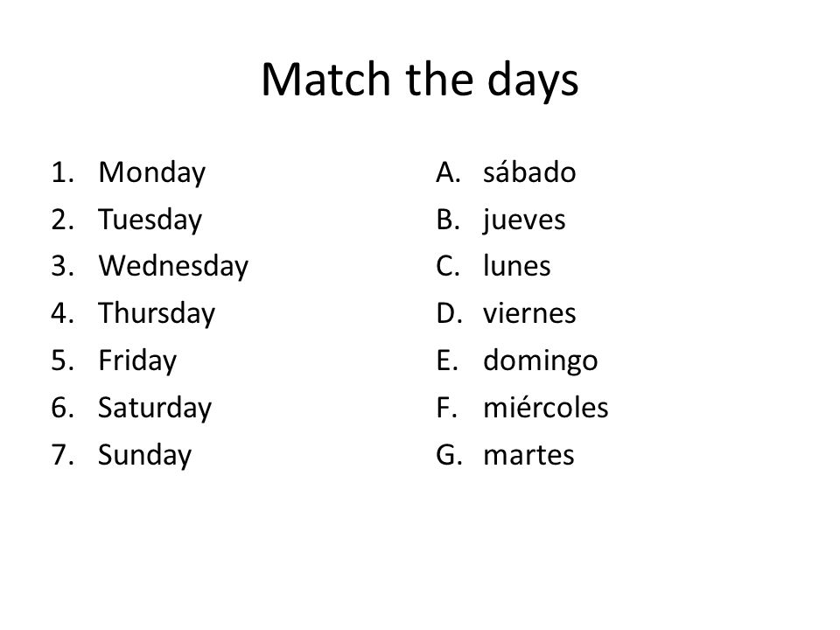This screenshot has height=630, width=840.
Task: Click the 'Match the days' title
Action: (x=419, y=80)
